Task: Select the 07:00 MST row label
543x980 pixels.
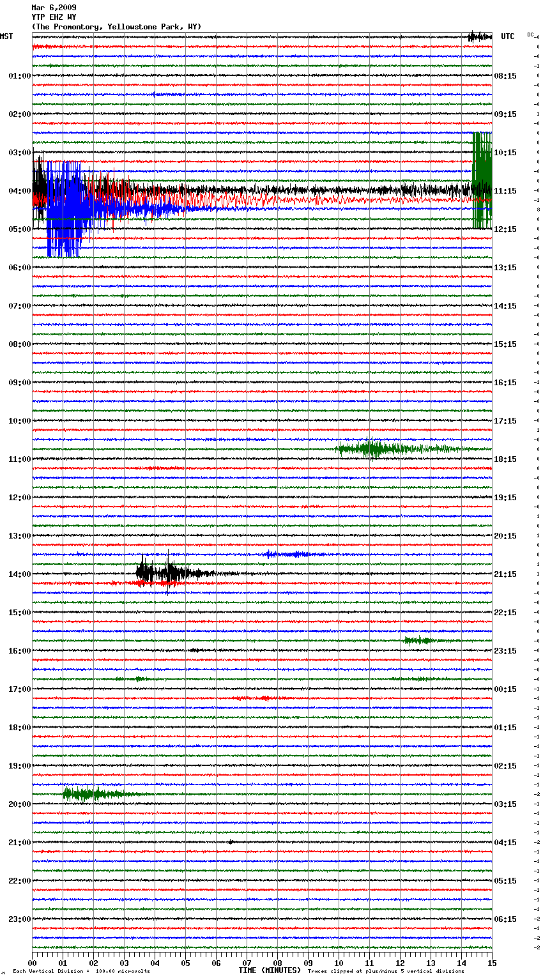Action: pos(19,306)
